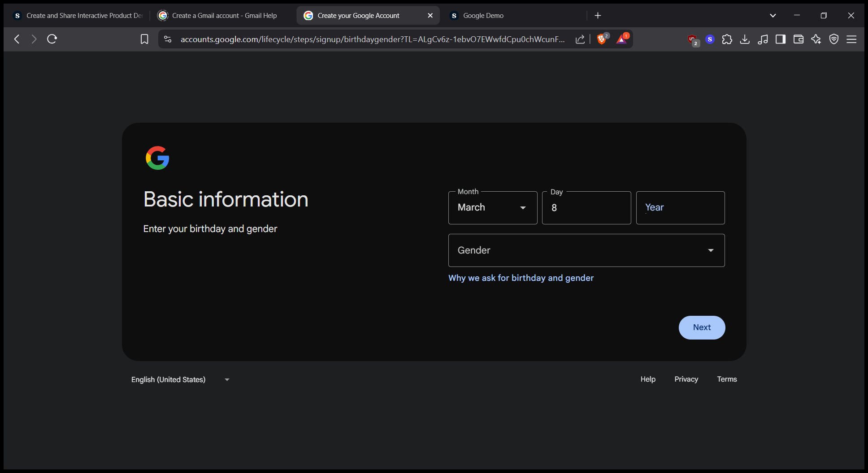Open the Gender dropdown
Screen dimensions: 868x473
pos(586,250)
